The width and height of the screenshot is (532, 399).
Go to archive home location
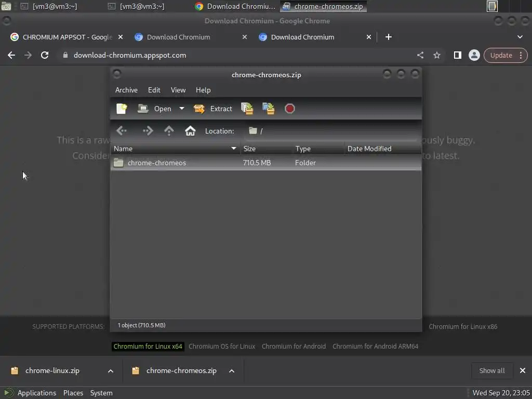pos(190,130)
